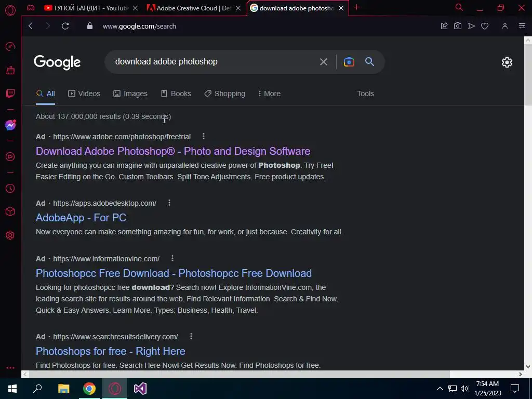Switch to Videos results tab
This screenshot has width=532, height=399.
[x=84, y=94]
